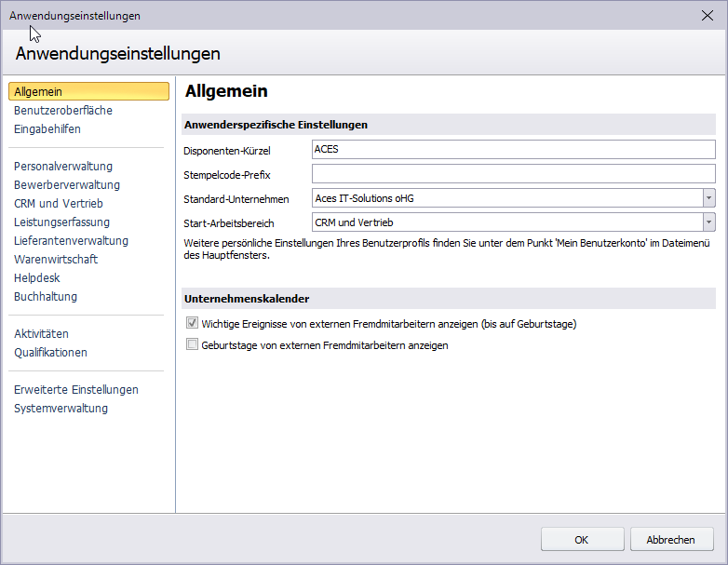Open Erweiterte Einstellungen section

tap(76, 389)
